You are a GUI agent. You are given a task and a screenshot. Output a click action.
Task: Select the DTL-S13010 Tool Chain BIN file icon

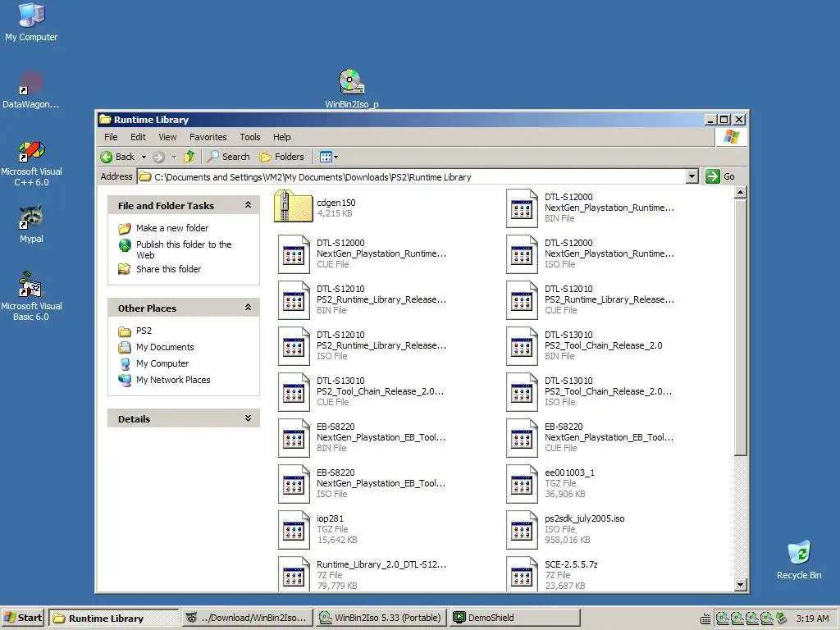click(522, 347)
